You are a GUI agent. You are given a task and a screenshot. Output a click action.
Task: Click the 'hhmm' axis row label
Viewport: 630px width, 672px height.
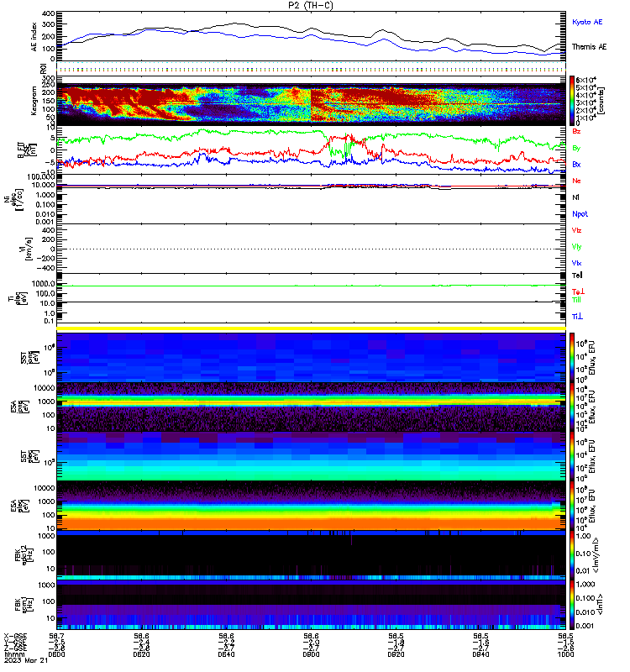(x=13, y=654)
